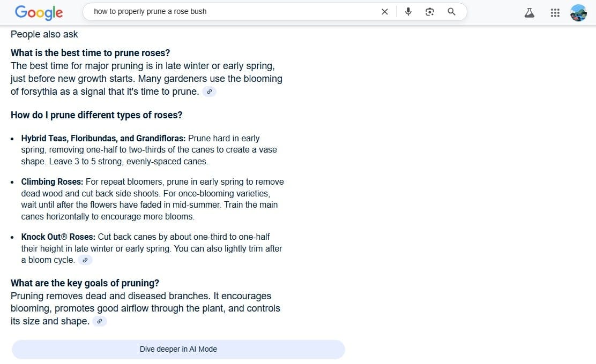This screenshot has height=364, width=596.
Task: Click the 'Dive deeper in AI Mode' button
Action: 178,349
